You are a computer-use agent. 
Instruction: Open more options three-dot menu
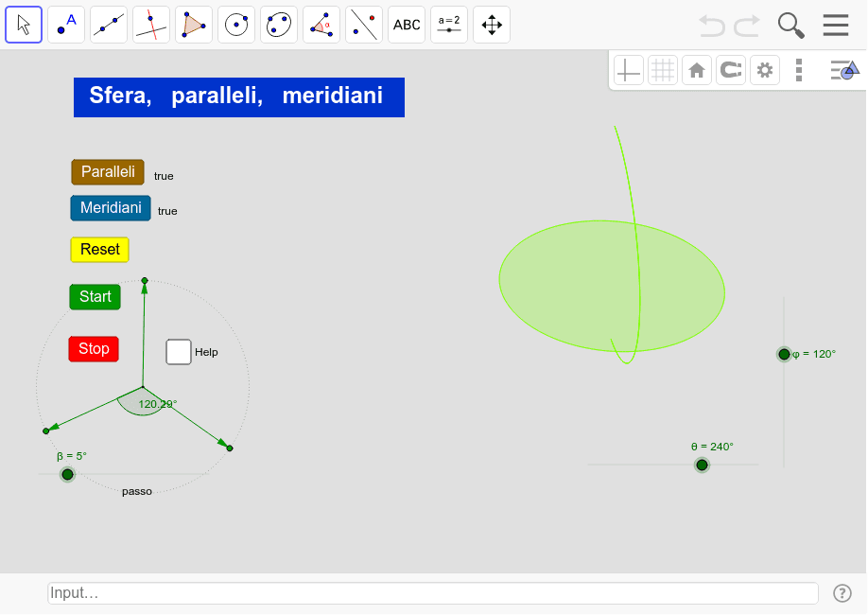[x=799, y=70]
